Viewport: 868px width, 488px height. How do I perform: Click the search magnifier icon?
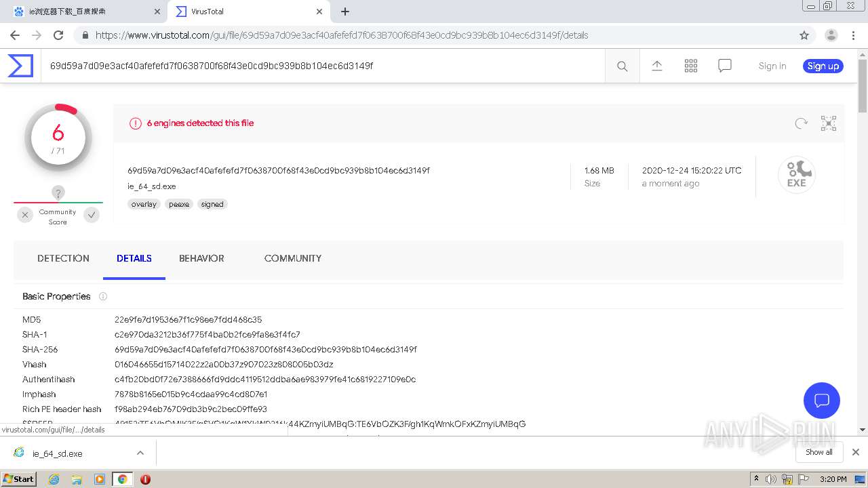tap(622, 66)
